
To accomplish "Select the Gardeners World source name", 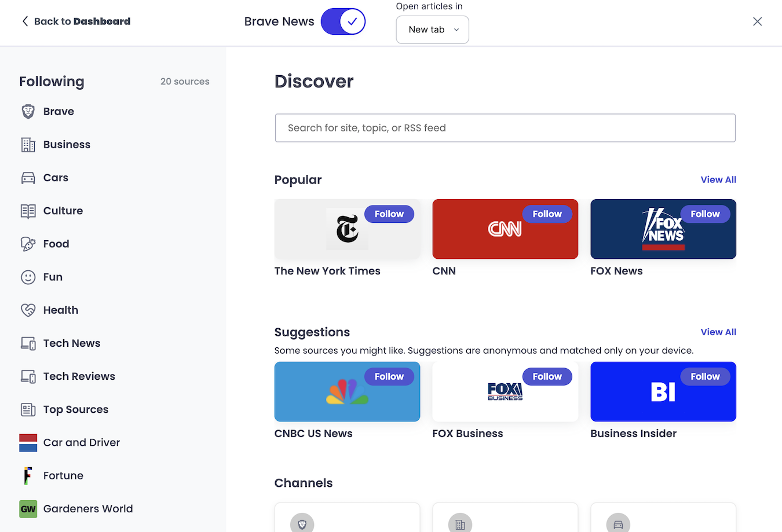I will tap(88, 509).
